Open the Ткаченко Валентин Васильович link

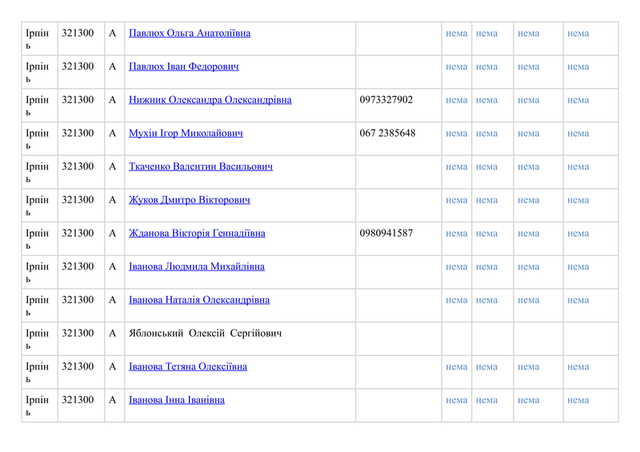(200, 166)
